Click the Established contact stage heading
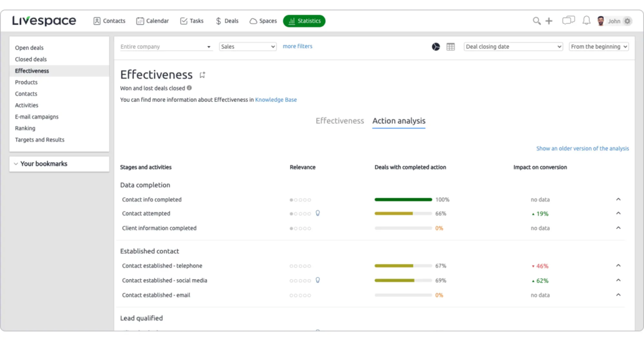Viewport: 644px width, 341px height. pos(149,251)
